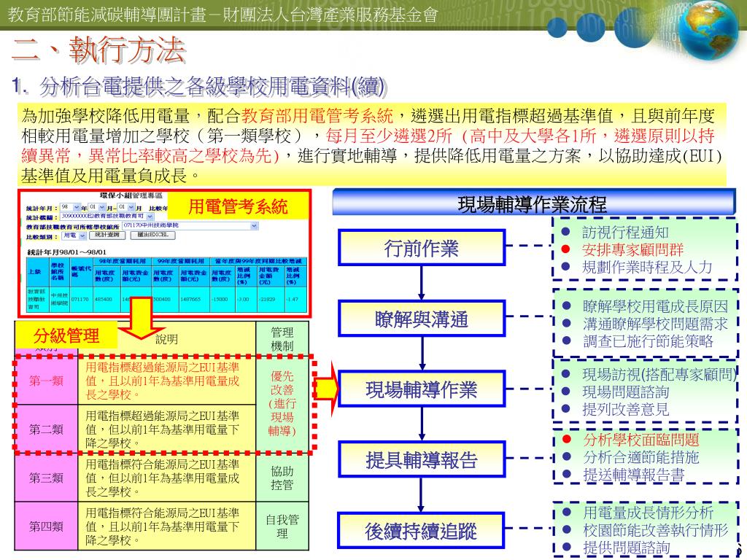Click the red 用電管考系統 label
The image size is (747, 560).
pos(238,206)
